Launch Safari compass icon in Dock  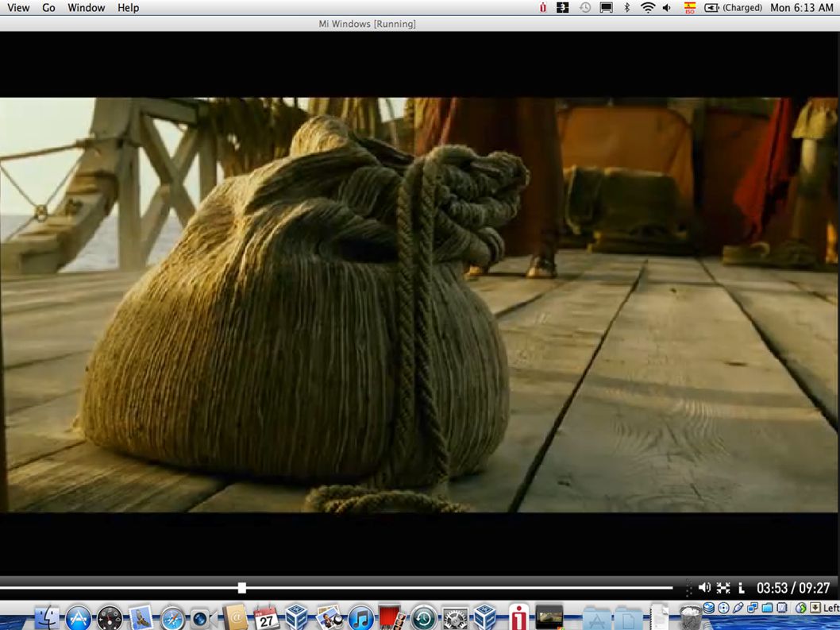click(x=172, y=618)
